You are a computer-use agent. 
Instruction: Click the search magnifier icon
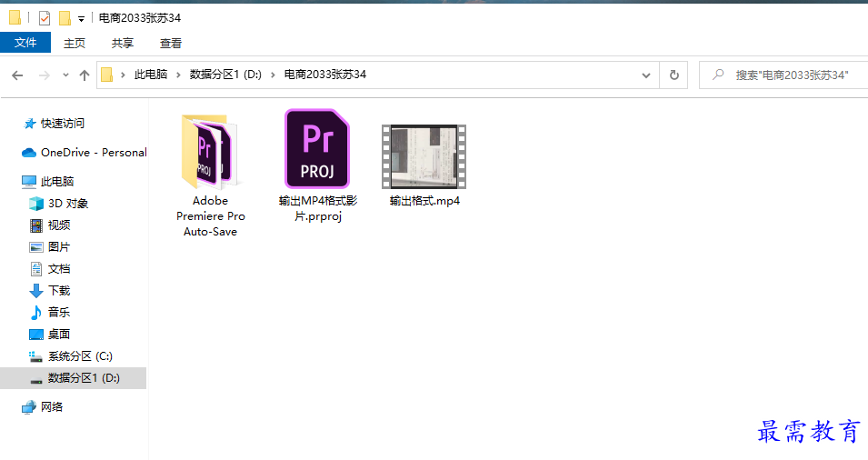point(718,75)
